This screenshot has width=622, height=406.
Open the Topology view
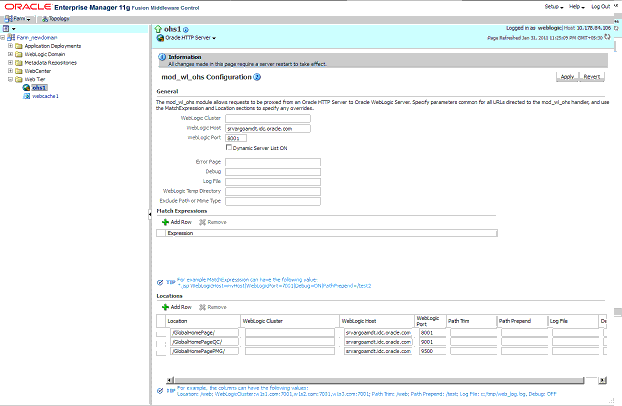(x=55, y=19)
